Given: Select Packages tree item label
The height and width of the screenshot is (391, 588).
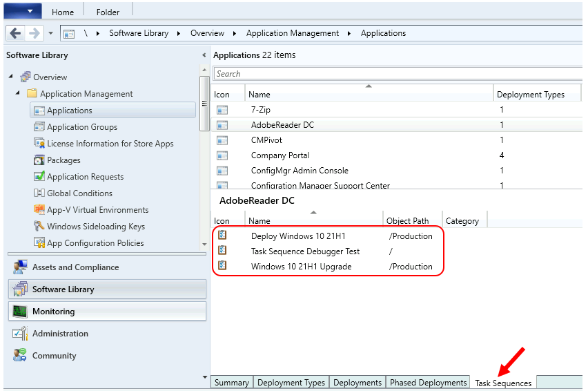Looking at the screenshot, I should click(63, 160).
